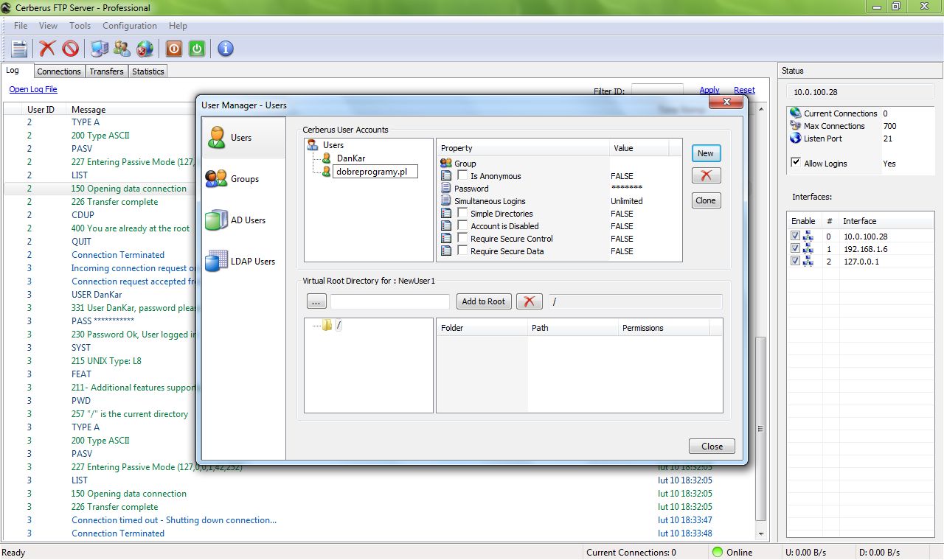
Task: Click the Property column header
Action: [x=523, y=148]
